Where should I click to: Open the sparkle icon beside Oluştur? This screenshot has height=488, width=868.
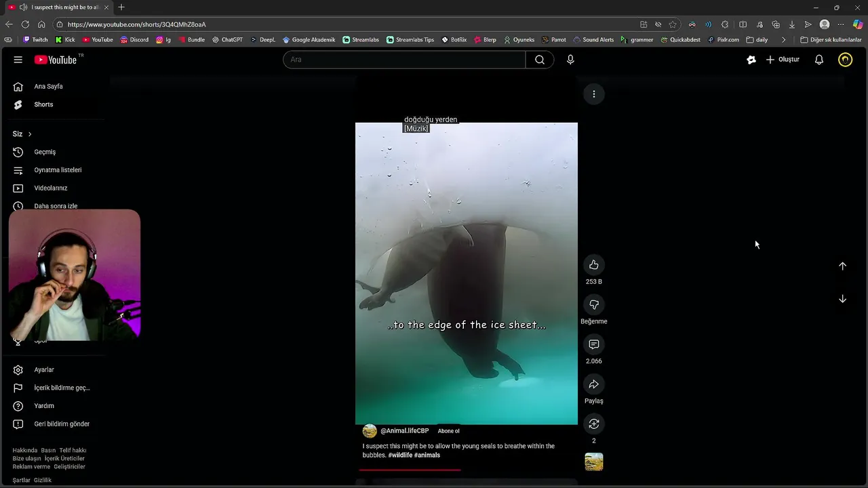point(751,60)
